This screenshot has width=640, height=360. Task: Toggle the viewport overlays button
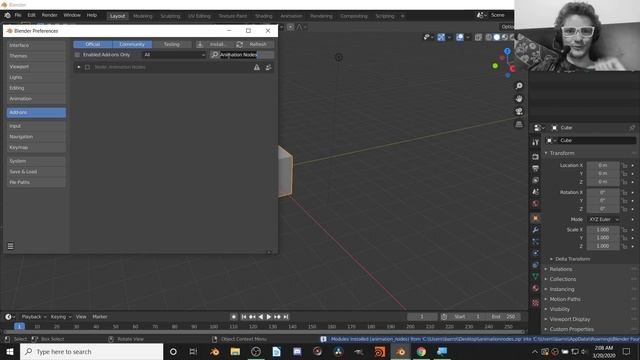click(x=460, y=37)
